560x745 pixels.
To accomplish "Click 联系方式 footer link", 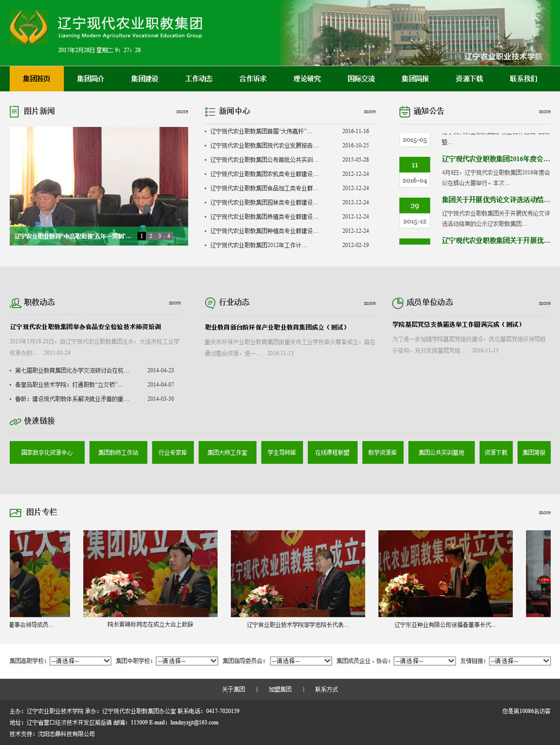I will 326,690.
